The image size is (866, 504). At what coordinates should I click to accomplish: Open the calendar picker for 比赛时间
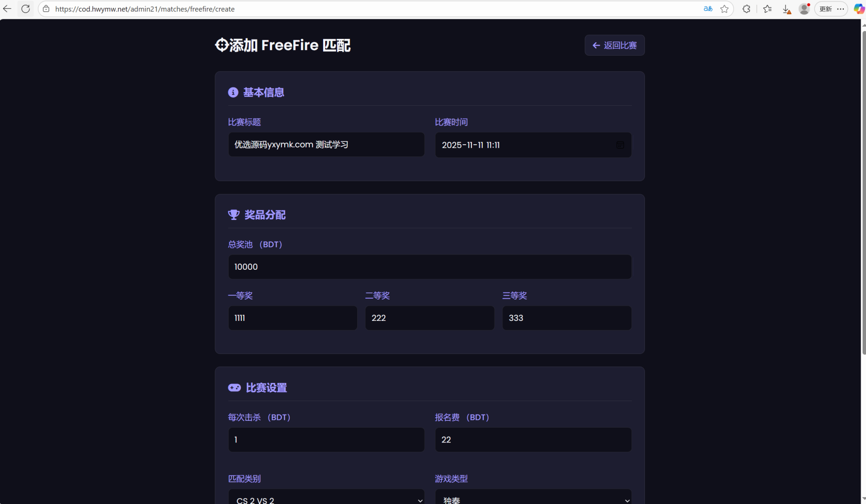click(x=620, y=145)
